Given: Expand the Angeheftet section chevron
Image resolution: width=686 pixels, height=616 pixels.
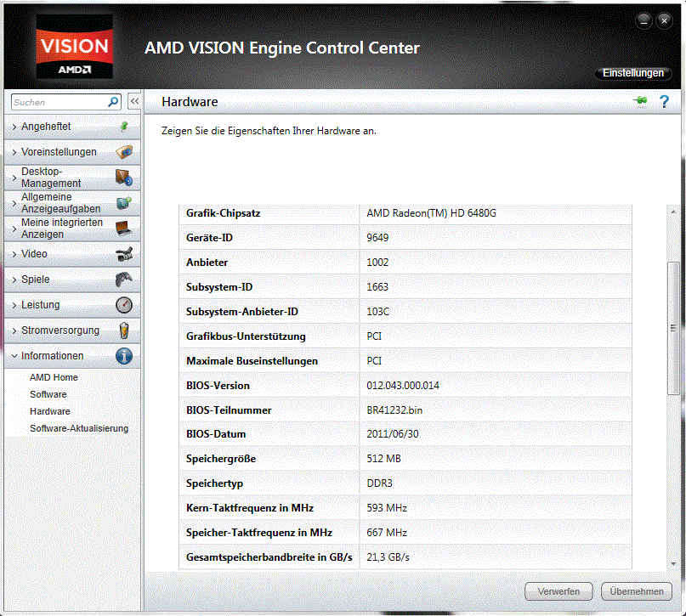Looking at the screenshot, I should point(14,127).
